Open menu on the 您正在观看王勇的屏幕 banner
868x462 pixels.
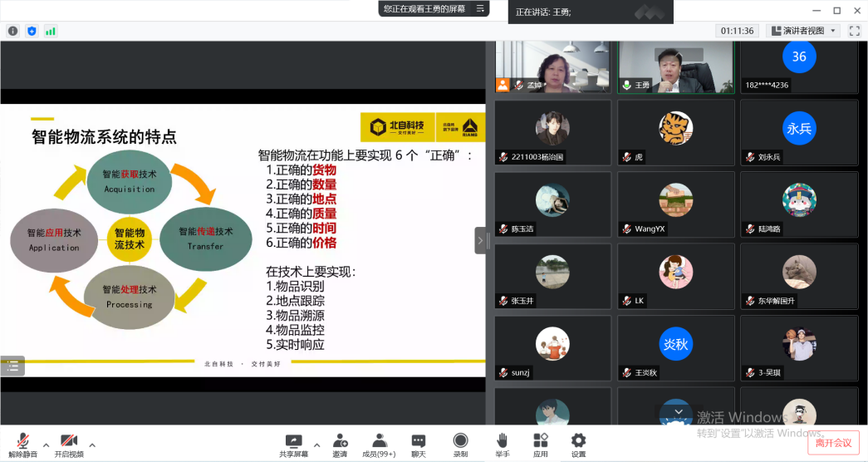click(479, 8)
